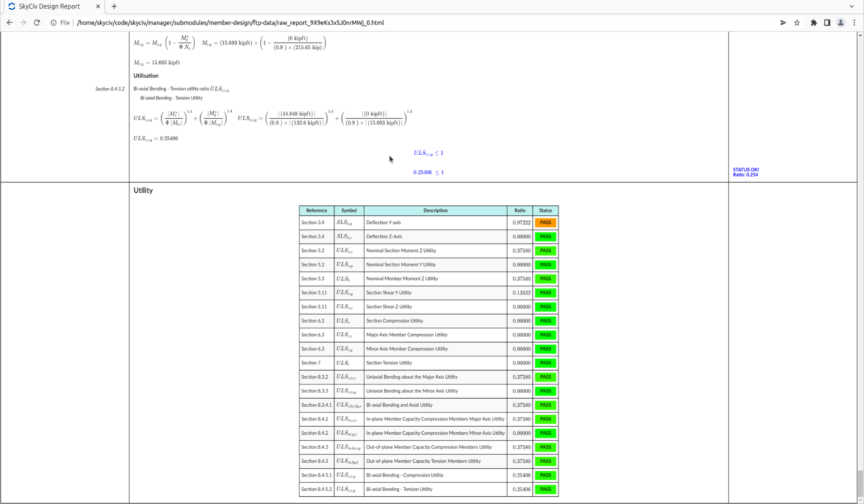Screen dimensions: 864x504
Task: Click the send-to-device arrow icon
Action: click(x=782, y=22)
